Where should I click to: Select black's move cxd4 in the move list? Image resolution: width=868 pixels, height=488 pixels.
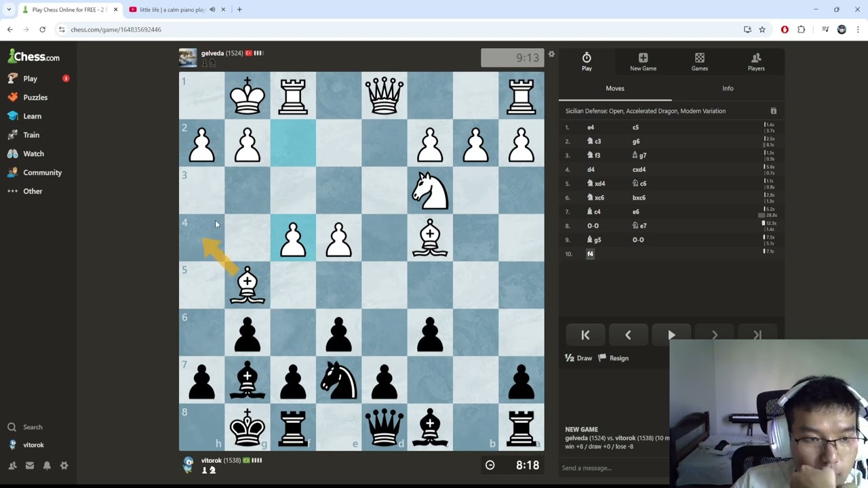(639, 169)
